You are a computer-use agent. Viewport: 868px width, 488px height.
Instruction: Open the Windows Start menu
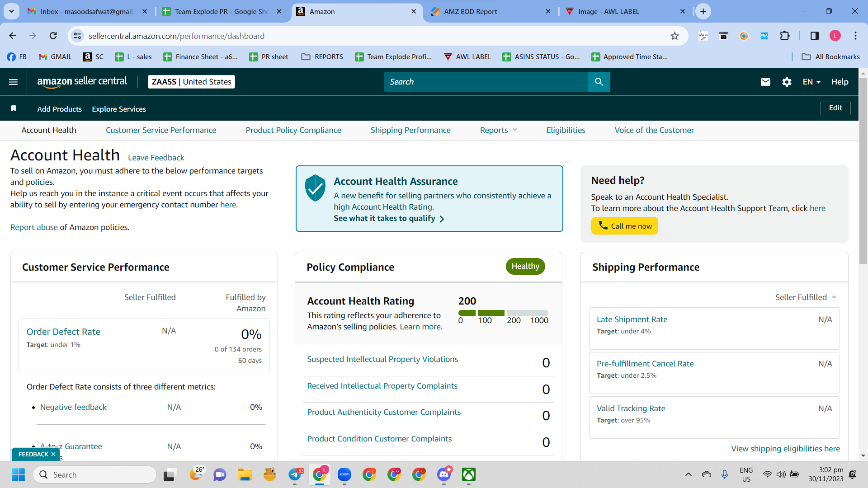18,474
